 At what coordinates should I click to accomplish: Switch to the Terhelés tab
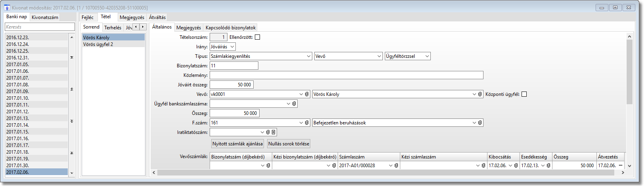113,28
